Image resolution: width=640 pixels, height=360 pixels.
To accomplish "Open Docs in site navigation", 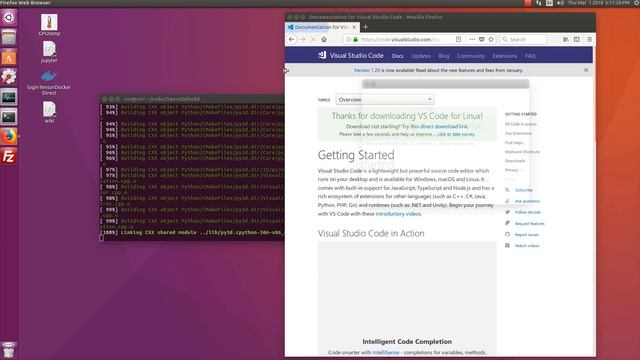I will [x=397, y=56].
